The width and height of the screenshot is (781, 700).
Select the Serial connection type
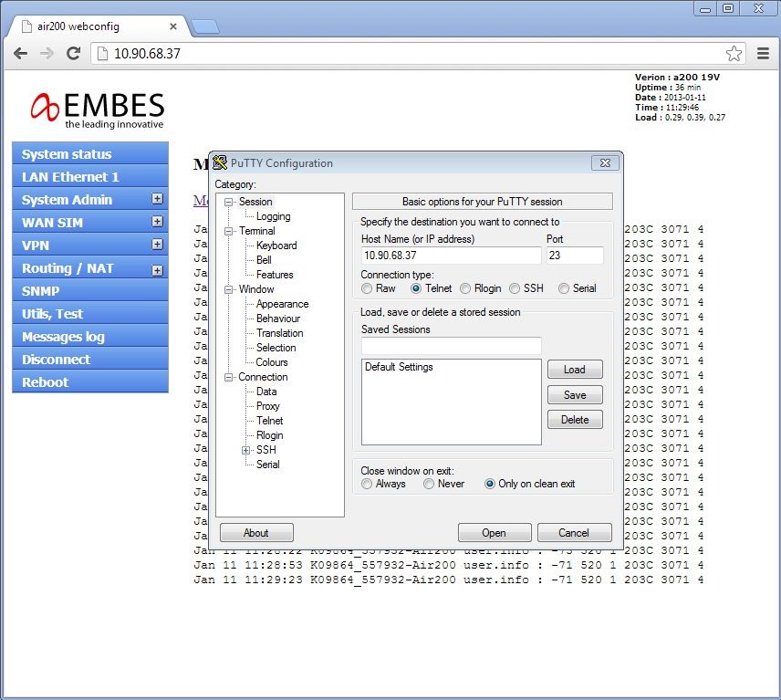(564, 288)
